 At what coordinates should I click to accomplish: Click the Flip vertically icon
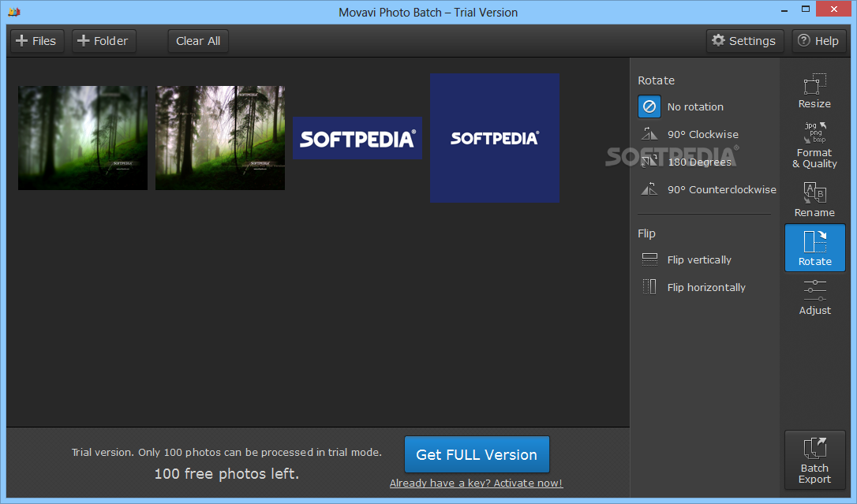point(649,259)
